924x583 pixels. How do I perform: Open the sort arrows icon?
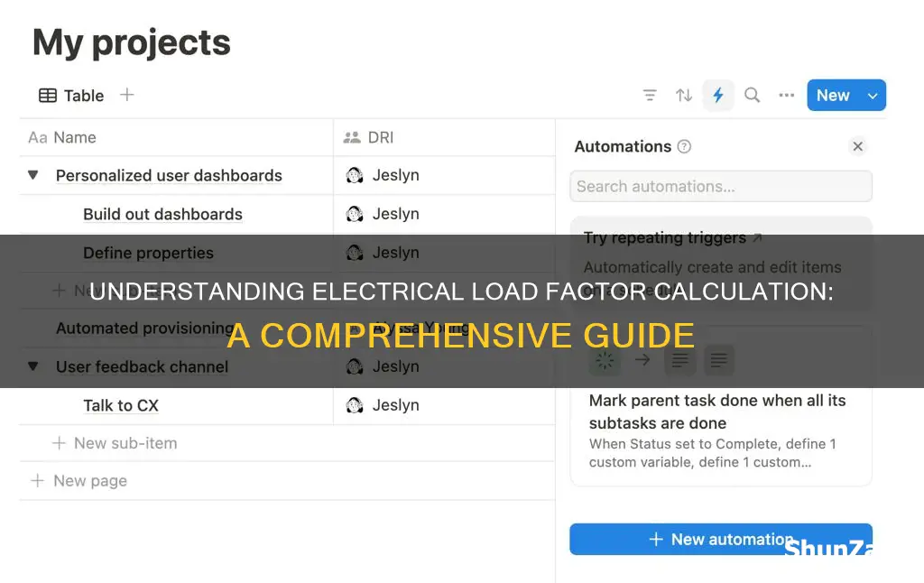[684, 95]
